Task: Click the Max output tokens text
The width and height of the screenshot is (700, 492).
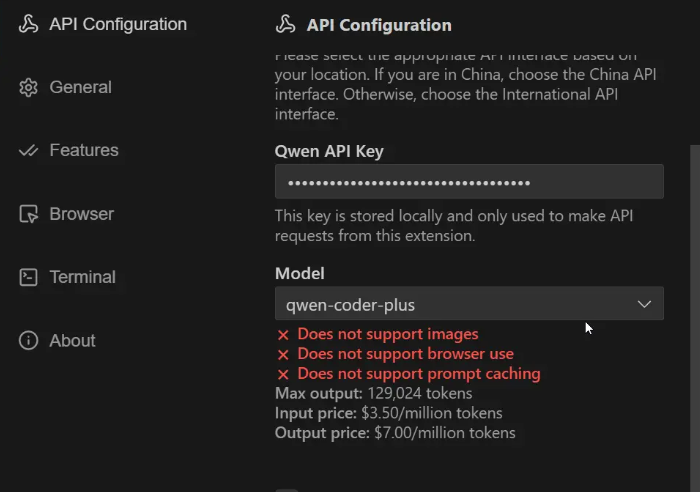Action: tap(373, 394)
